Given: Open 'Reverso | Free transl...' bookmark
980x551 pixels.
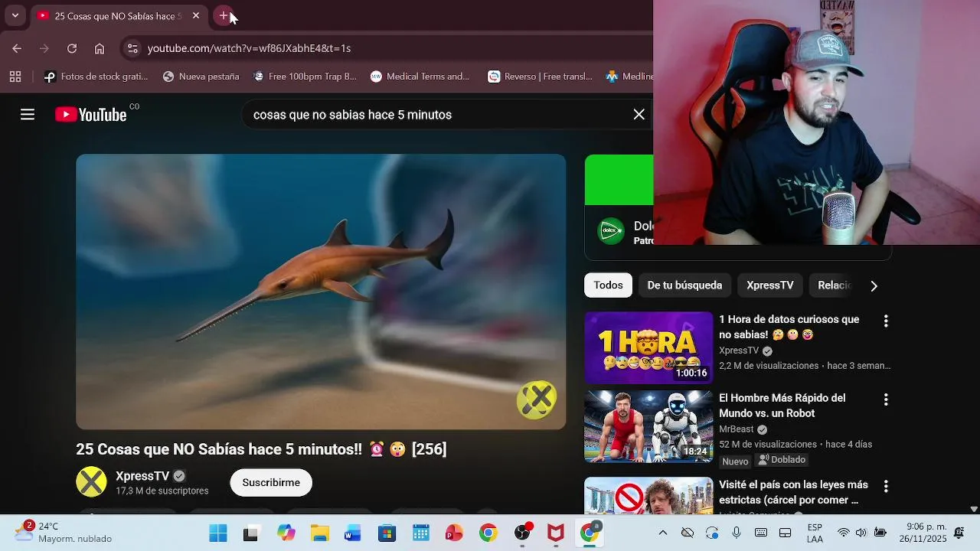Looking at the screenshot, I should tap(541, 77).
